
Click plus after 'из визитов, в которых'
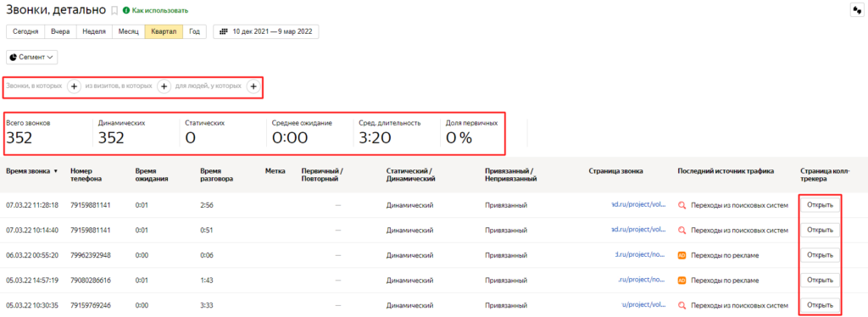164,86
